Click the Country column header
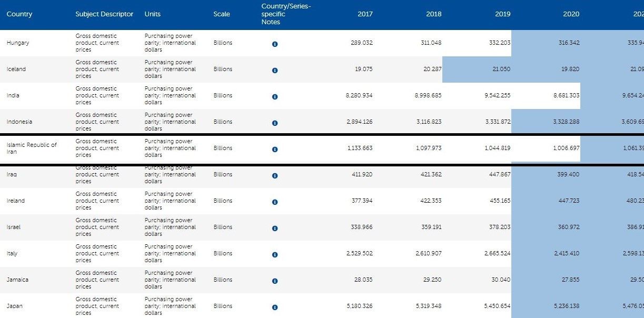Image resolution: width=644 pixels, height=318 pixels. tap(19, 14)
